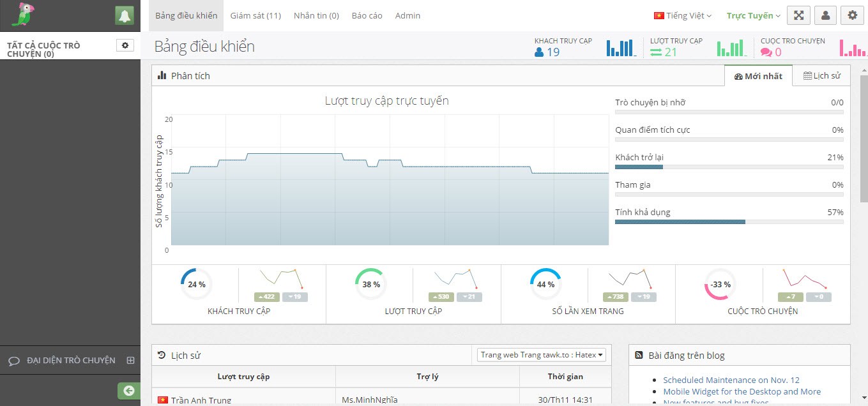Click the 422 visitors increase badge
Image resolution: width=868 pixels, height=406 pixels.
[267, 297]
